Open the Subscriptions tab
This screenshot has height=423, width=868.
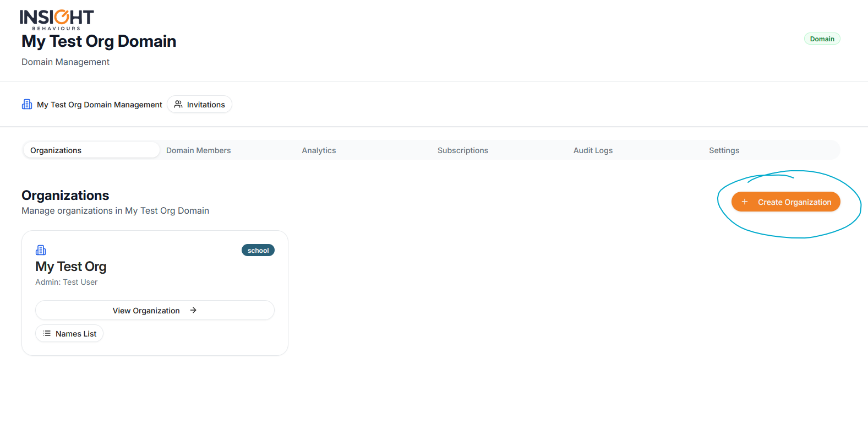462,150
